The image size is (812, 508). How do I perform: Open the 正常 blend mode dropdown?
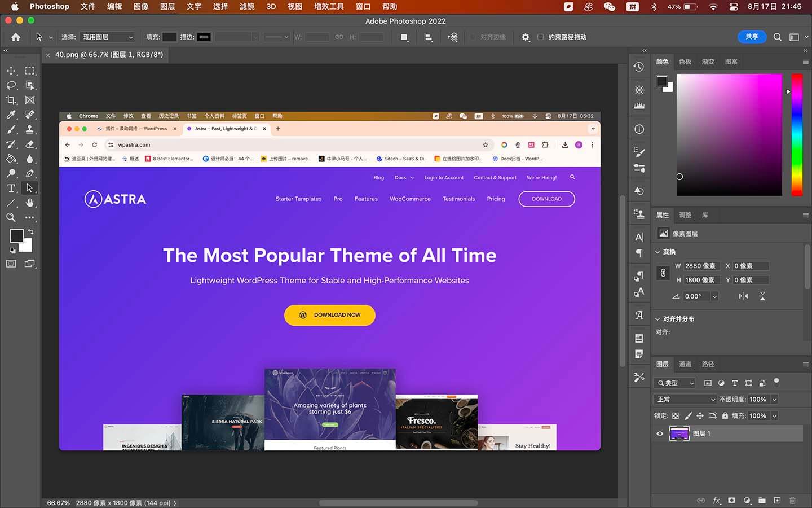click(686, 400)
